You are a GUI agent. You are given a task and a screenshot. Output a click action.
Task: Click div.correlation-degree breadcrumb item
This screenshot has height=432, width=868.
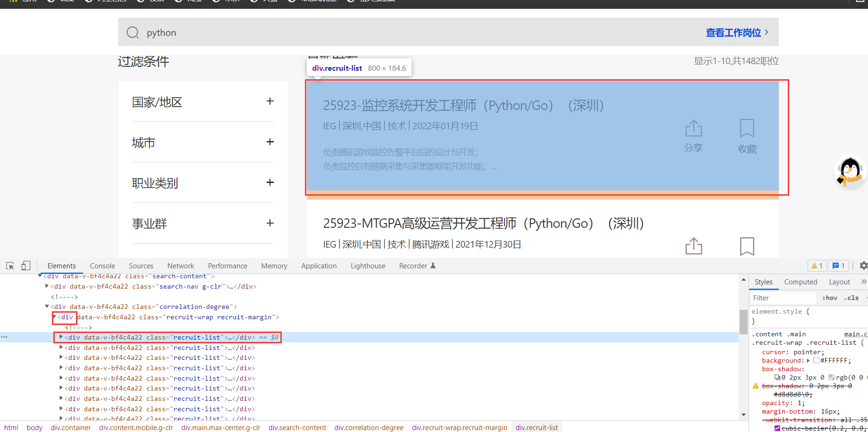tap(369, 427)
